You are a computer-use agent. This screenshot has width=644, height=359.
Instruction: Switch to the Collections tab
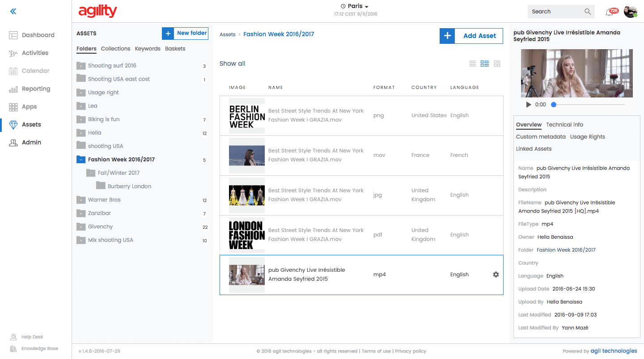point(115,49)
